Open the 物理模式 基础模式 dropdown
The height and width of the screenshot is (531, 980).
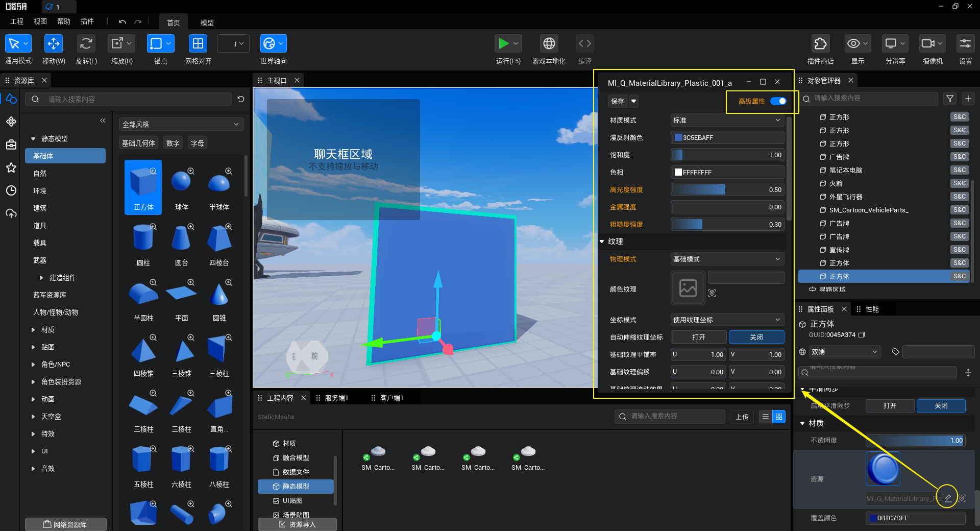727,259
